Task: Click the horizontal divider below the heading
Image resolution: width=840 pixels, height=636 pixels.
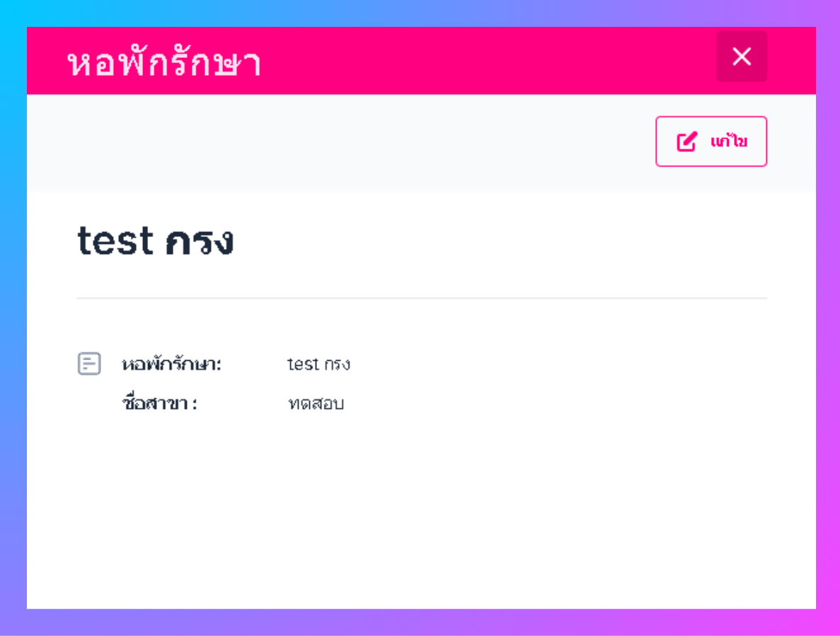Action: click(421, 299)
